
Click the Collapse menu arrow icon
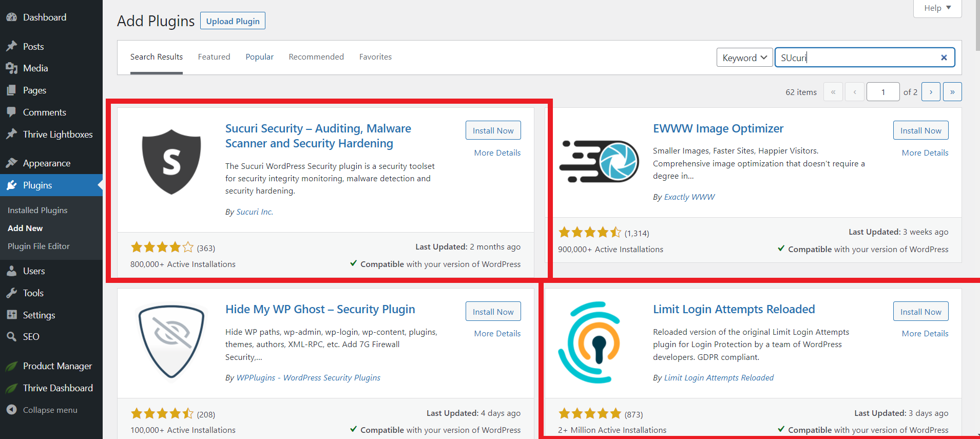point(12,410)
